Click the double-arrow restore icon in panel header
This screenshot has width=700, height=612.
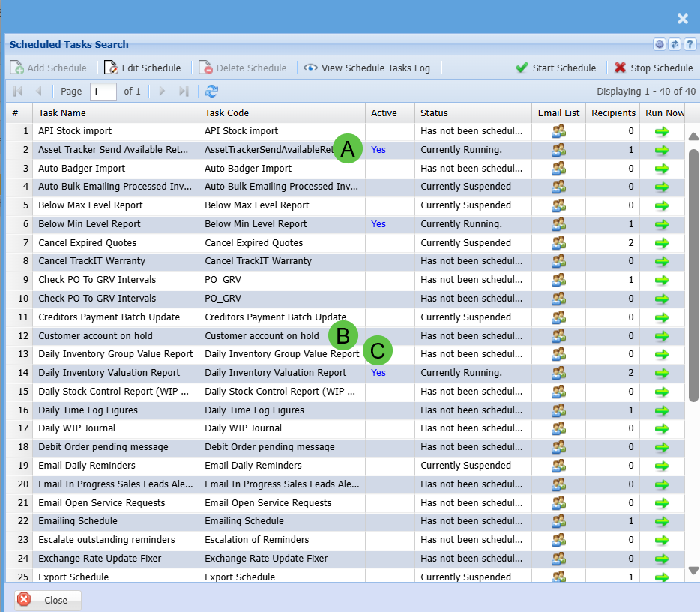675,44
